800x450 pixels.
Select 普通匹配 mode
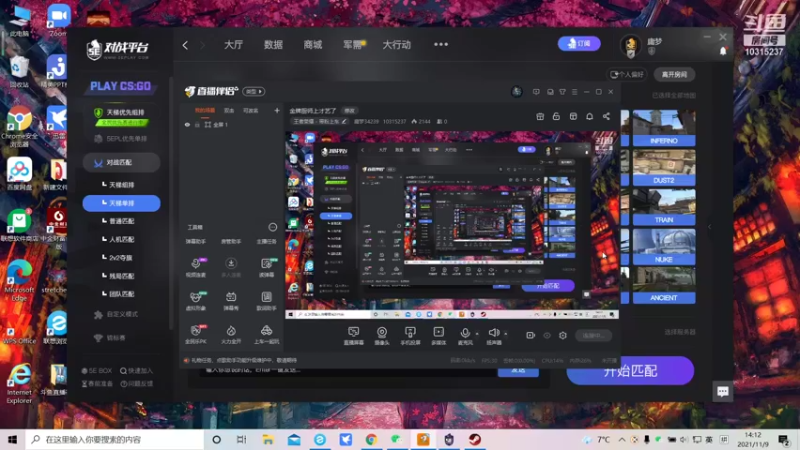(121, 221)
